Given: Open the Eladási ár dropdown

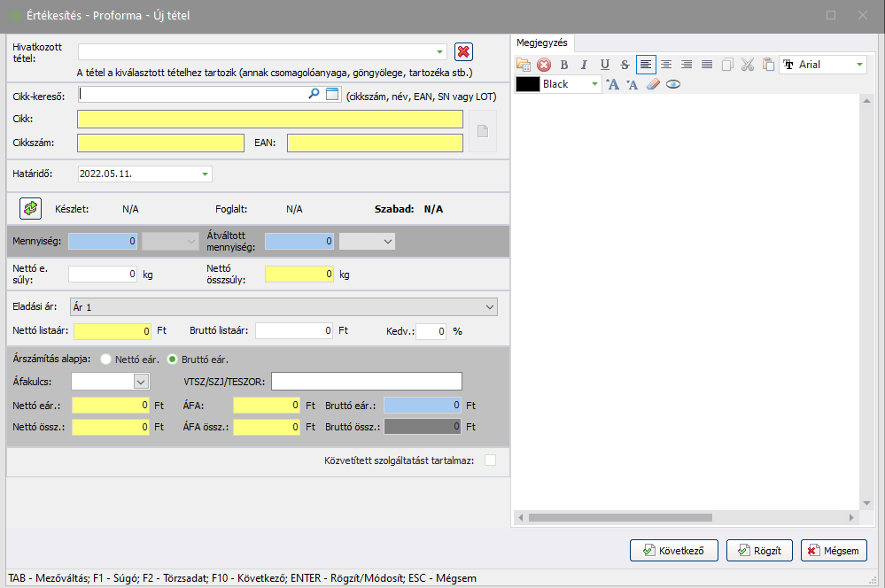Looking at the screenshot, I should [491, 306].
